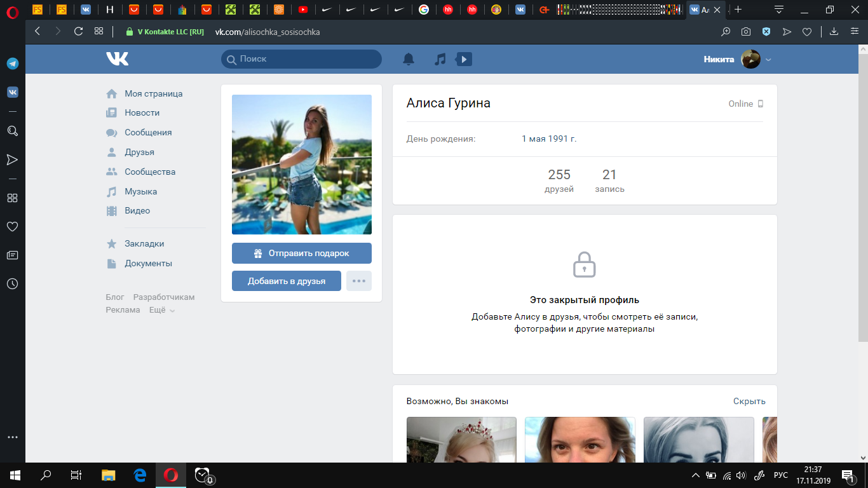
Task: Click the VK logo in header
Action: (118, 59)
